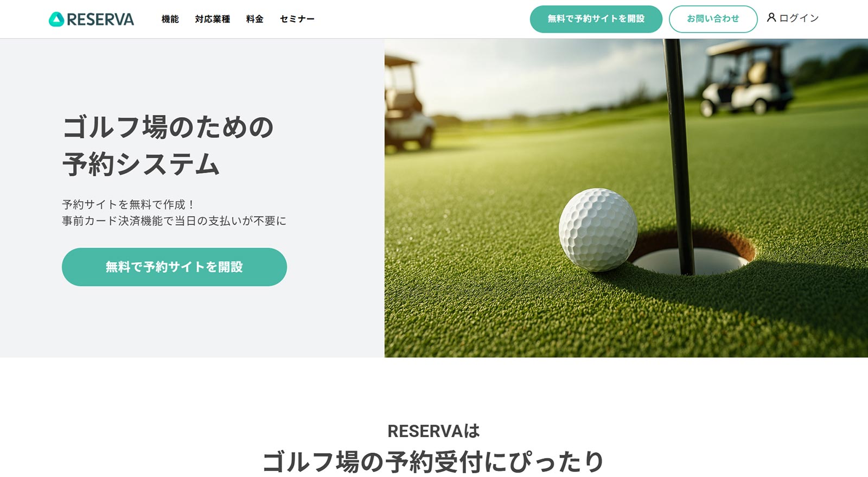The height and width of the screenshot is (477, 868).
Task: Click the RESERVA wordmark in the header
Action: tap(100, 20)
